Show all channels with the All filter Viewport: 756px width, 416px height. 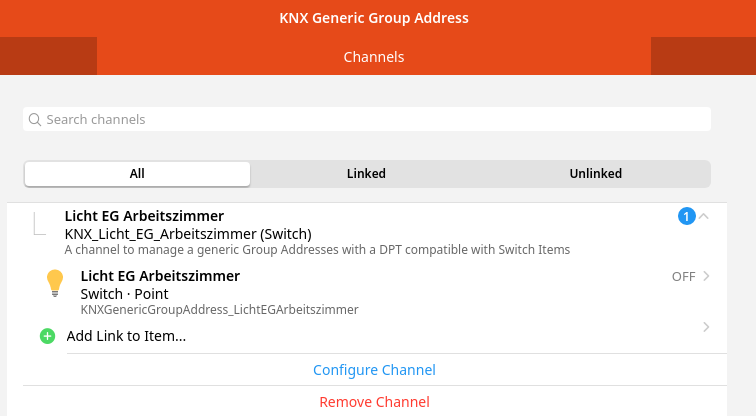tap(137, 174)
